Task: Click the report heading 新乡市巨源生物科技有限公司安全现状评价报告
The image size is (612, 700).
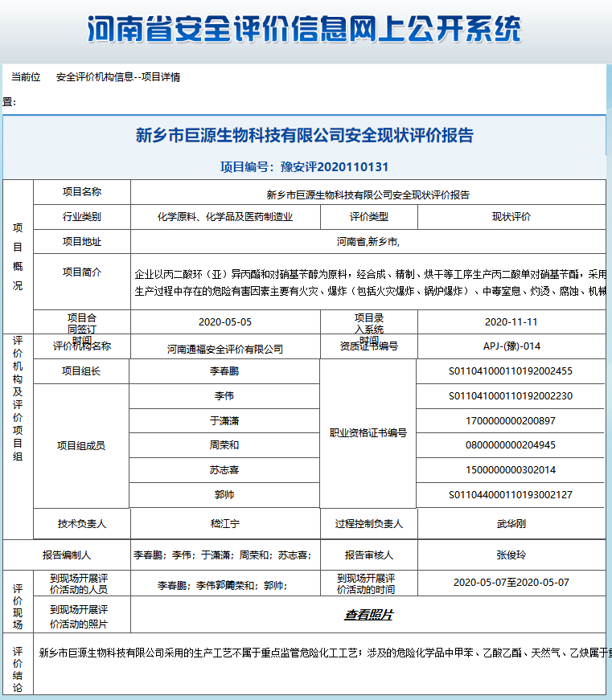Action: (x=304, y=135)
